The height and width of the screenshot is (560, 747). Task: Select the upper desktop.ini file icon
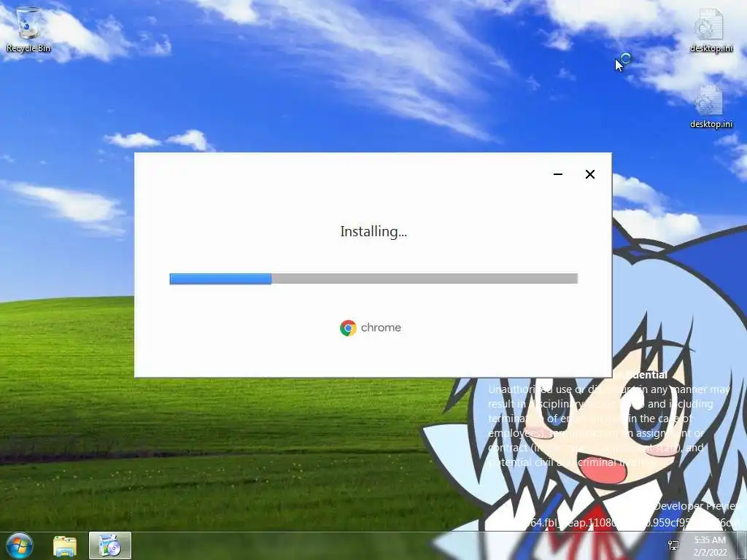(711, 31)
